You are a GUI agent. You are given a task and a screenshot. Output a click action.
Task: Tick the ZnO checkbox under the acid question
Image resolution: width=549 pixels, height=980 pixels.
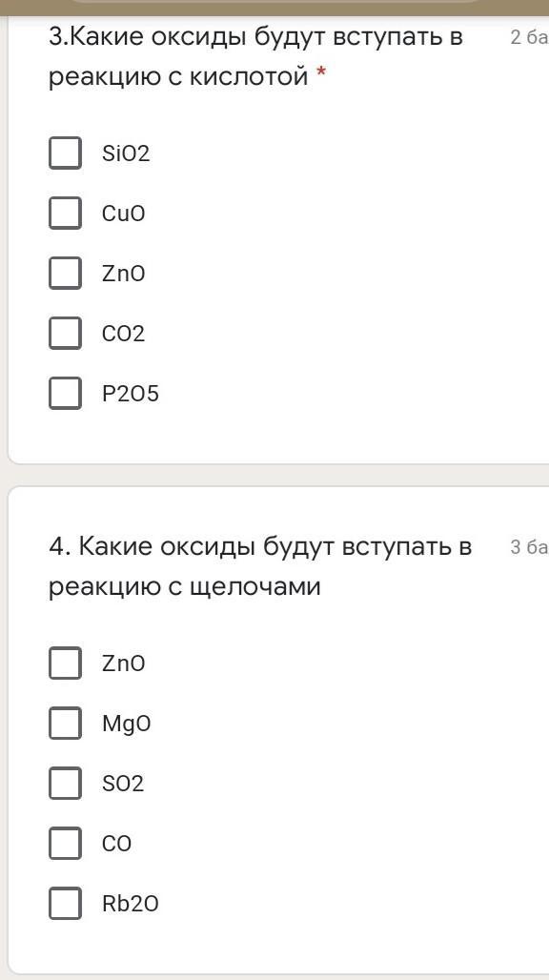coord(65,274)
